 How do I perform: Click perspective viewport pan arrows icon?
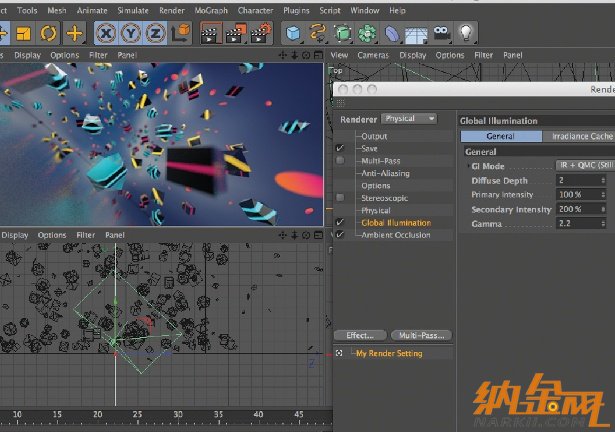pyautogui.click(x=282, y=55)
